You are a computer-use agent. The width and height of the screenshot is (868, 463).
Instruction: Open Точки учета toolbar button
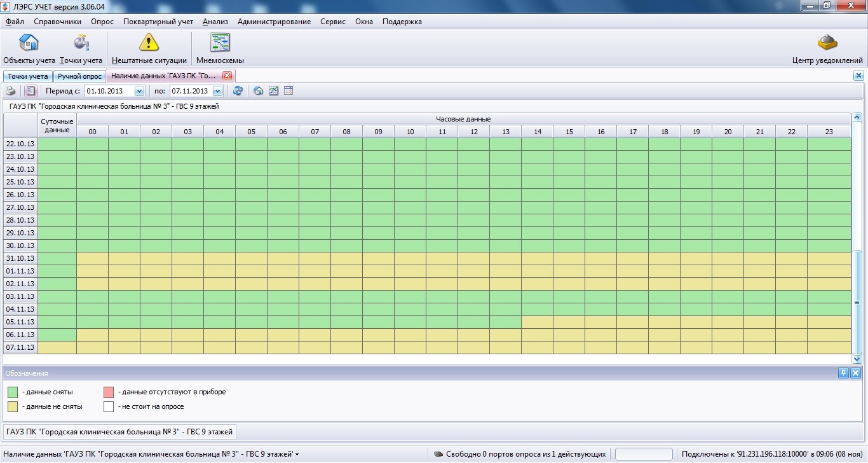[x=81, y=50]
